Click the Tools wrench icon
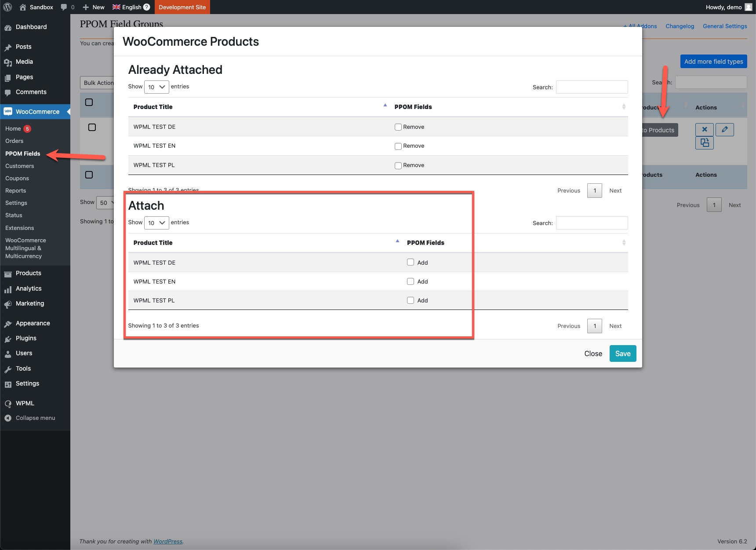Image resolution: width=756 pixels, height=550 pixels. tap(8, 369)
